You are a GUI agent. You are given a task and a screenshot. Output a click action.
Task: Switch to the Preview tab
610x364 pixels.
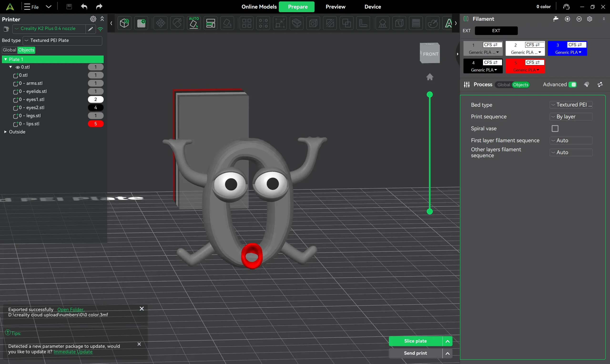[335, 7]
